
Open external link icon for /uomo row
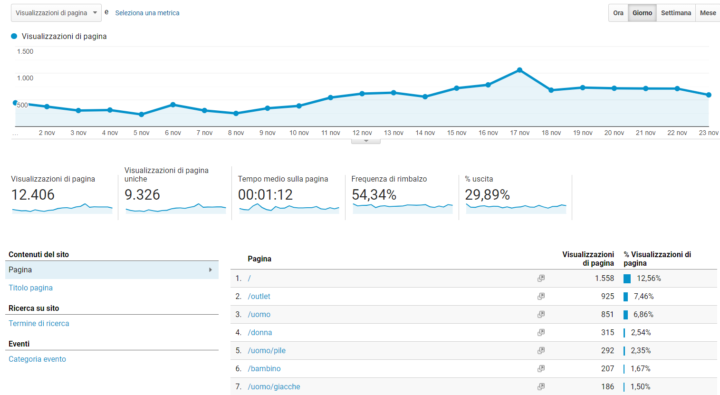pyautogui.click(x=541, y=314)
